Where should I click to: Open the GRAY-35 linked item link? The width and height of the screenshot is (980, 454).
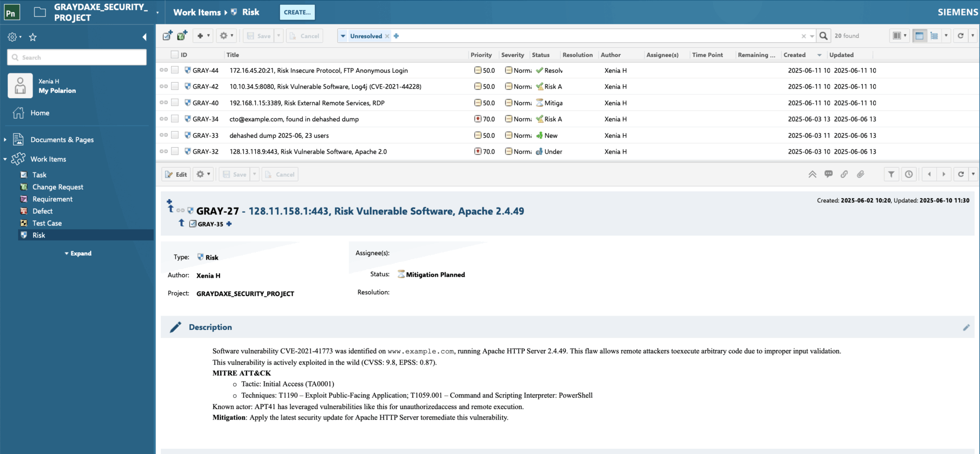211,224
